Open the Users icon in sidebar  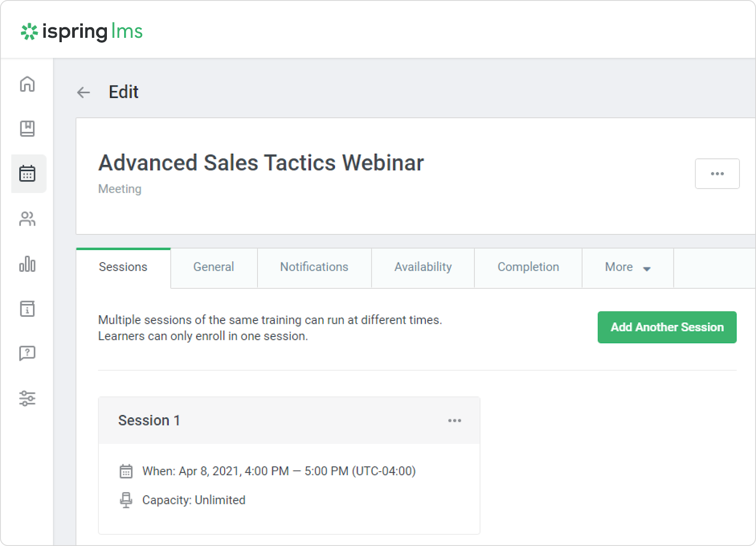pos(27,219)
